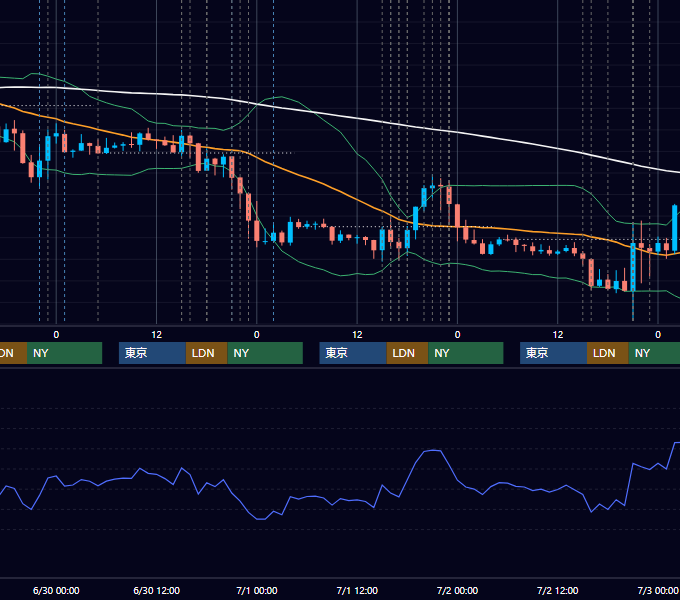Click the 6/30 00:00 time axis label
Viewport: 680px width, 600px height.
pyautogui.click(x=56, y=590)
